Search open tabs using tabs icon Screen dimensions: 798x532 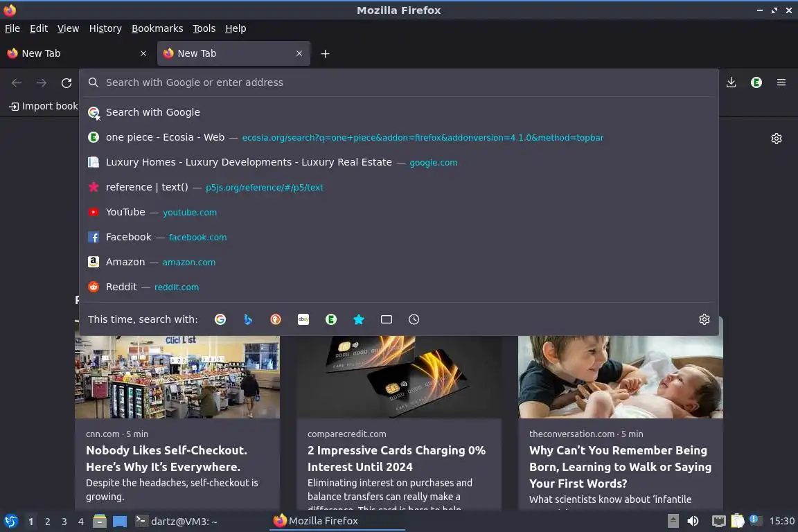click(x=387, y=319)
